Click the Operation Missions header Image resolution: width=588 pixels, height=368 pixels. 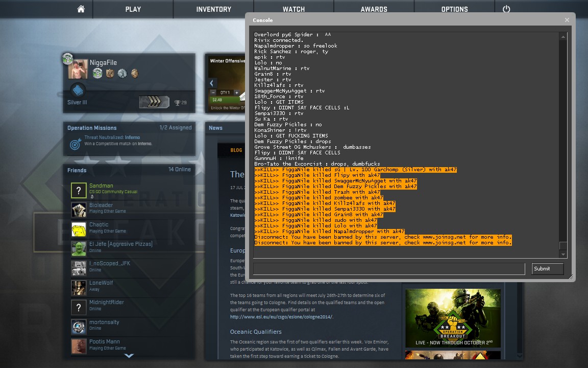click(x=92, y=128)
